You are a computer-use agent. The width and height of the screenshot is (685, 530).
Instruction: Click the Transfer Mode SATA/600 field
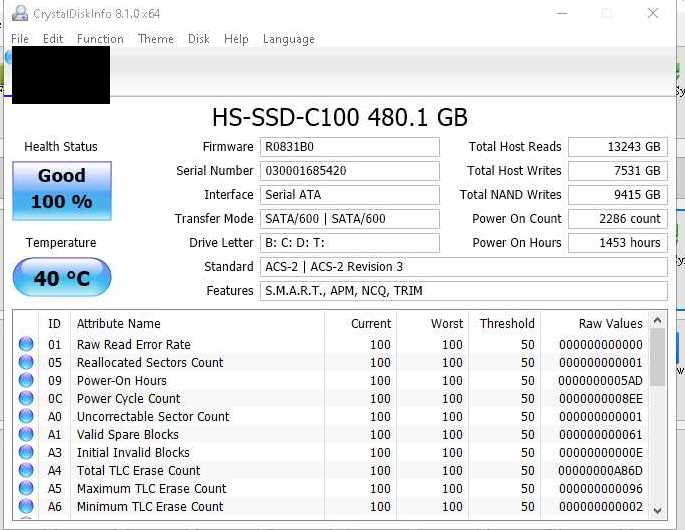(x=349, y=219)
